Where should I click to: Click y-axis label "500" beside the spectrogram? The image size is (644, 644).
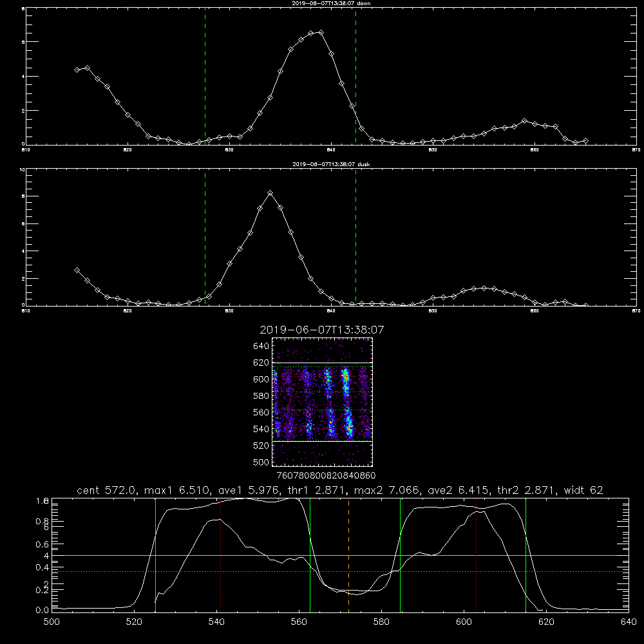[261, 462]
